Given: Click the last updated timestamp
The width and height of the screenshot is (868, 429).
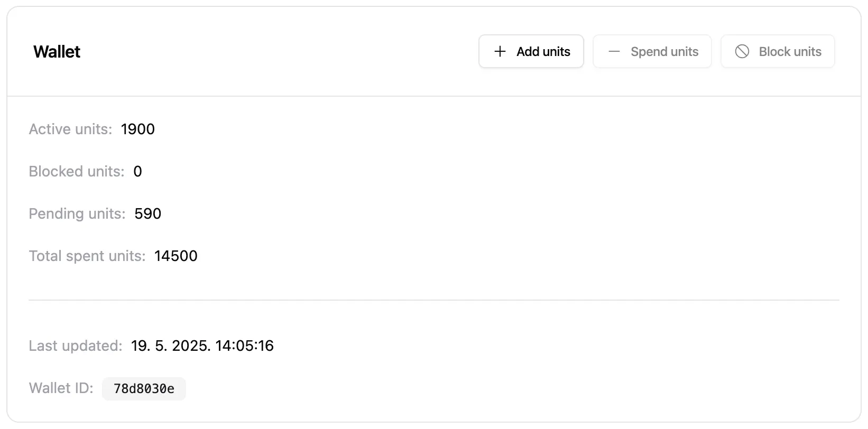Looking at the screenshot, I should pyautogui.click(x=202, y=346).
